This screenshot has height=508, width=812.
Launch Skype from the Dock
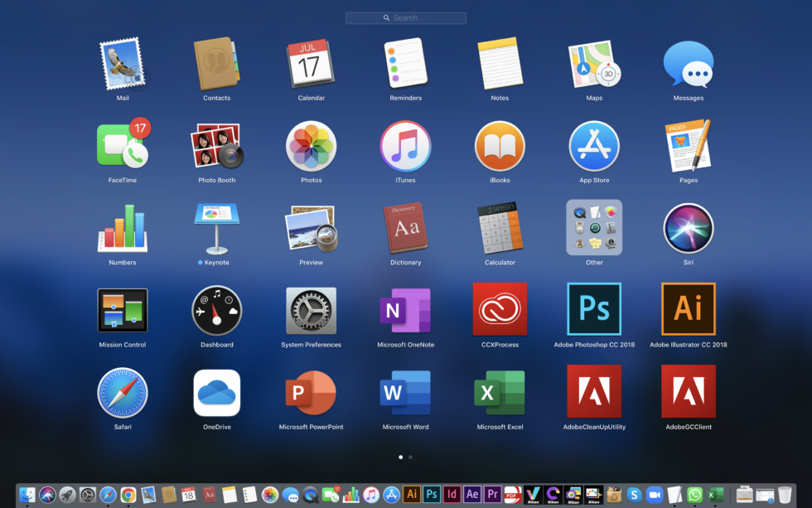click(x=635, y=495)
